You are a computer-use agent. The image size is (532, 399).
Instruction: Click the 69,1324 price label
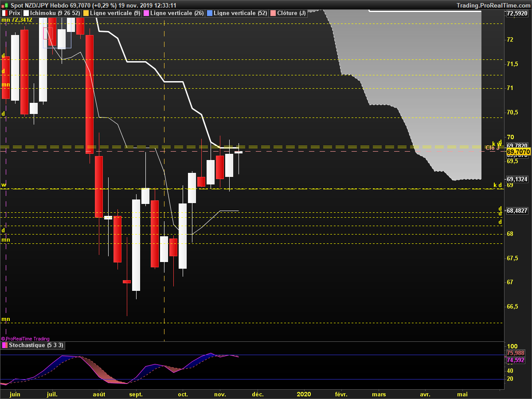point(517,180)
